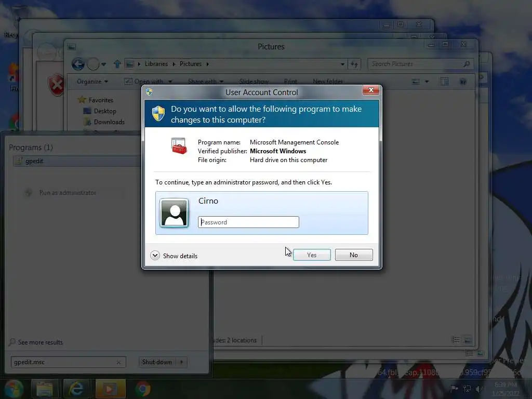Choose Run as administrator context entry

[x=68, y=193]
